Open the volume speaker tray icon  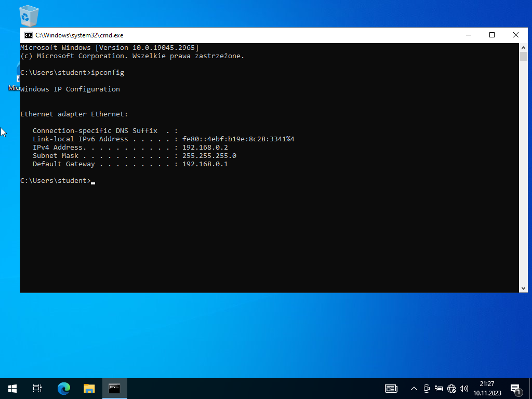coord(464,389)
